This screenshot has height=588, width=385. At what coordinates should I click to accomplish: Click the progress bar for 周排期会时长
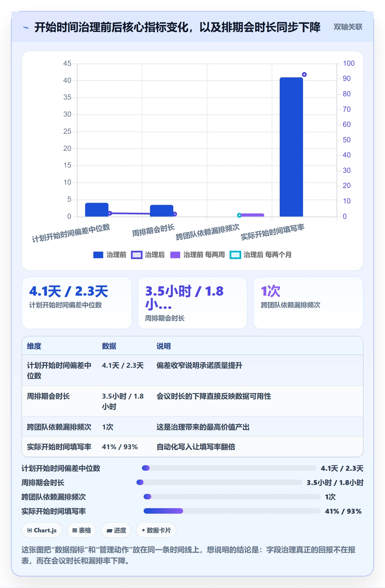click(x=219, y=482)
